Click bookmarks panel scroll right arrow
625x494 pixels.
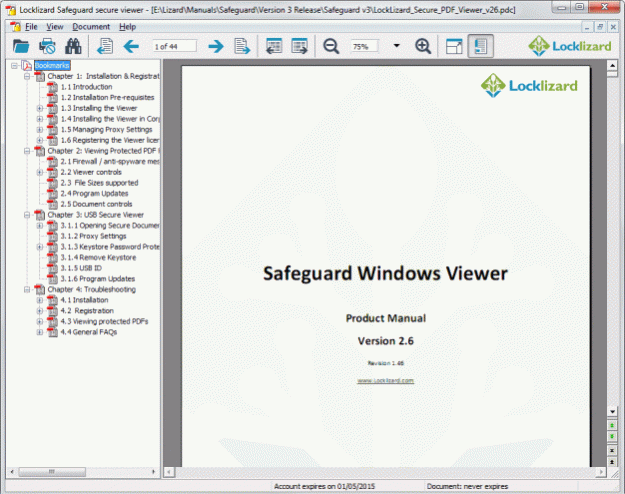(154, 472)
